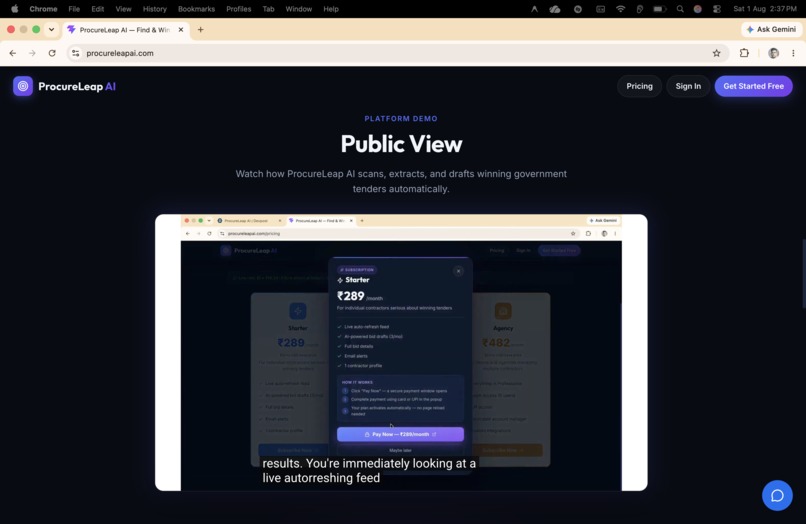Open the Profiles menu
Screen dimensions: 806x524
[x=239, y=9]
